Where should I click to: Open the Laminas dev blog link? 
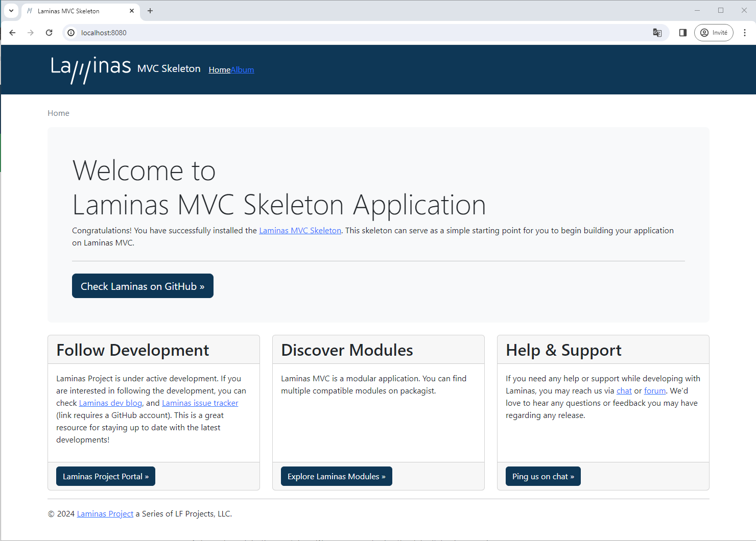point(110,403)
